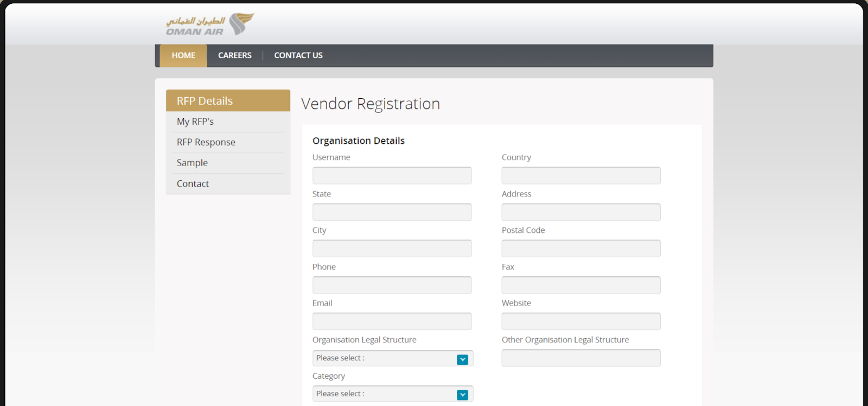Viewport: 868px width, 406px height.
Task: Click the Vendor Registration heading
Action: point(371,104)
